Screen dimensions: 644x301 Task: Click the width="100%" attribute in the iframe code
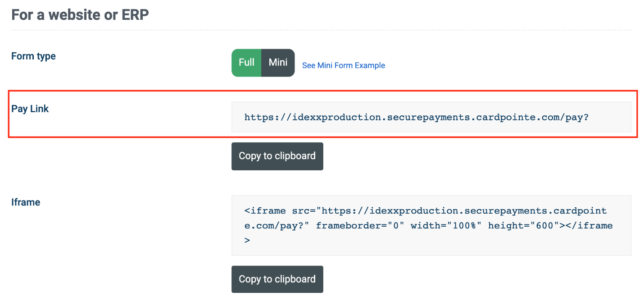446,226
